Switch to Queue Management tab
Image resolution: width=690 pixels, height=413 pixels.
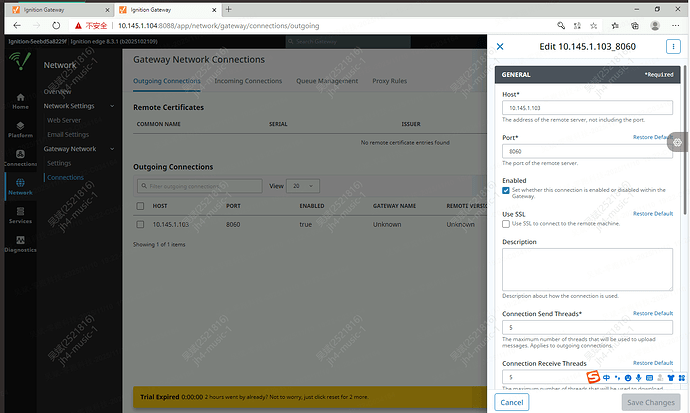point(327,81)
